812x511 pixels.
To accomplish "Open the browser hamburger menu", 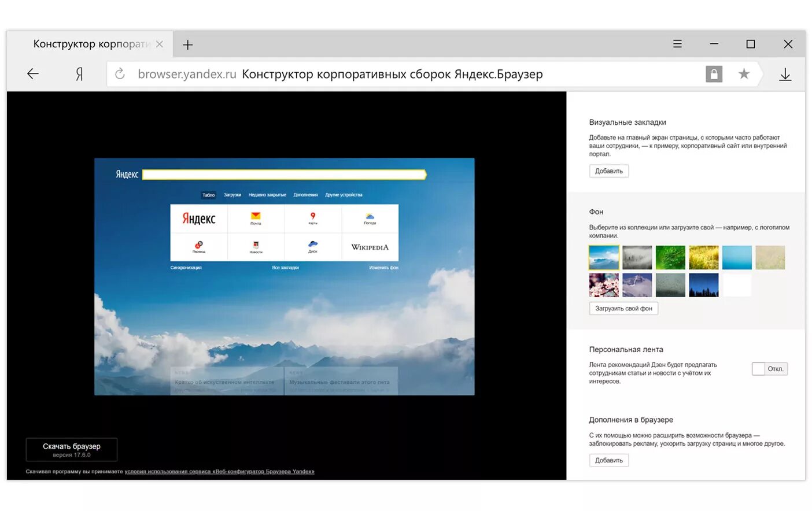I will coord(677,44).
